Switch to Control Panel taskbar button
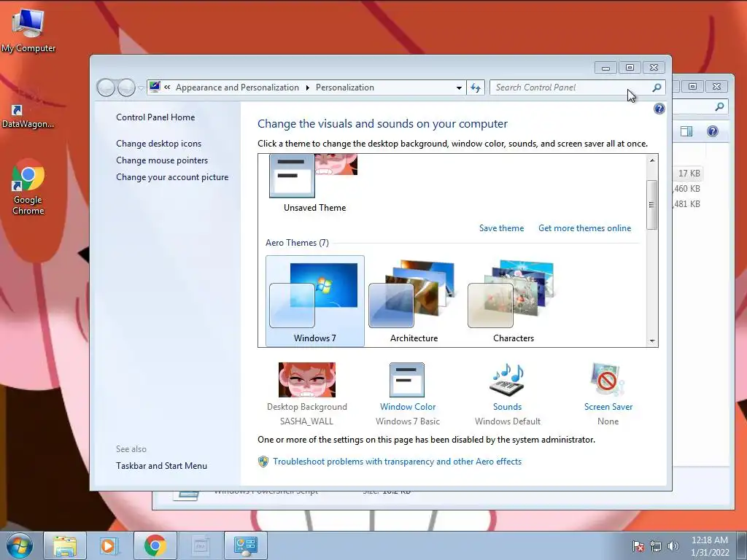This screenshot has width=747, height=560. point(245,545)
